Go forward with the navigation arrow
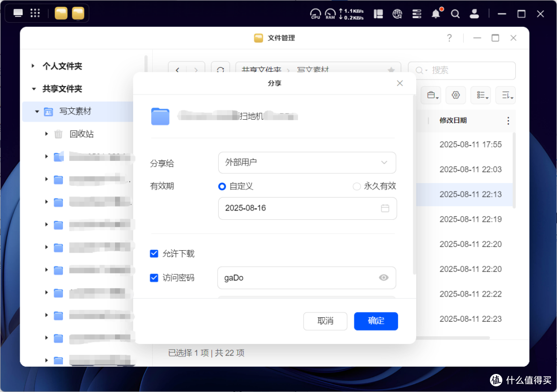Image resolution: width=557 pixels, height=392 pixels. [196, 70]
